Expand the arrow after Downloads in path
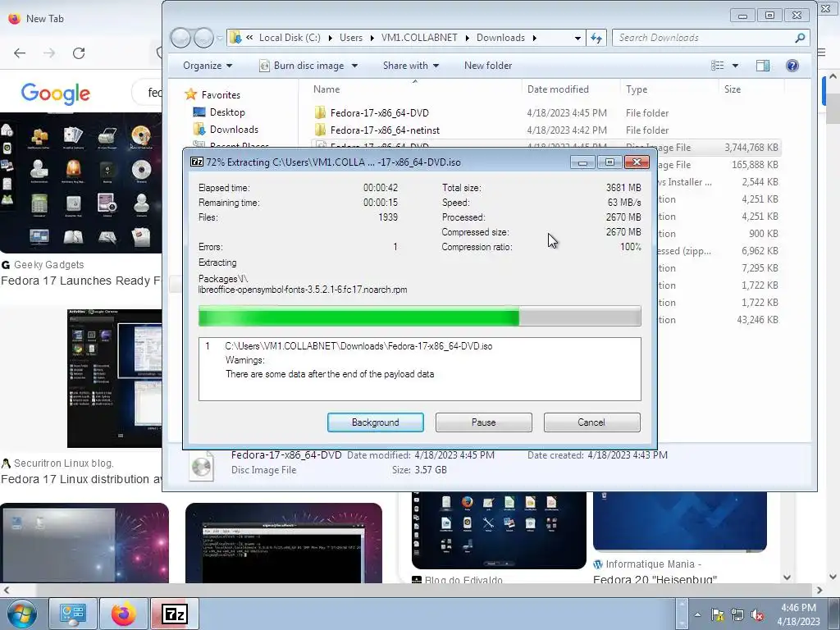The height and width of the screenshot is (630, 840). click(x=535, y=38)
